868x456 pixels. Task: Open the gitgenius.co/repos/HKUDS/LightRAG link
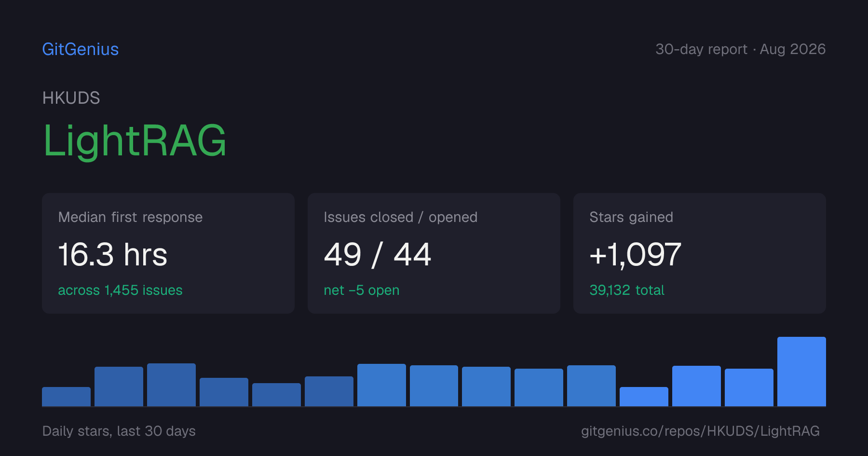point(700,431)
